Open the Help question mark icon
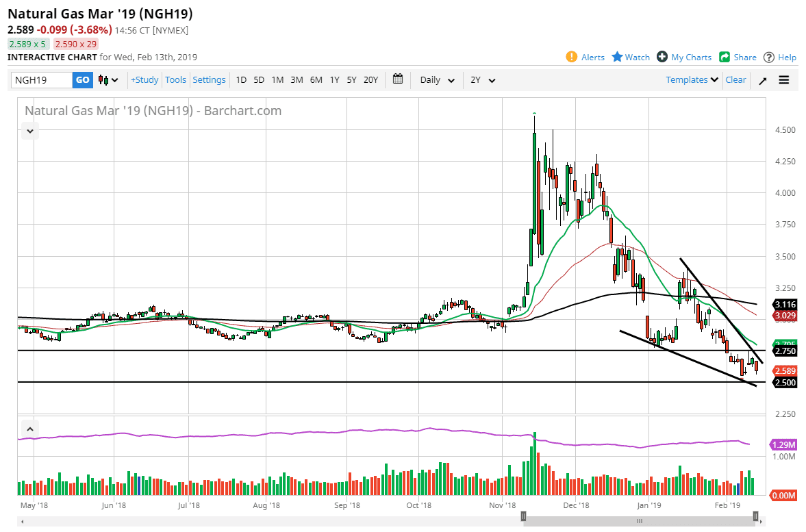The image size is (806, 532). (x=769, y=57)
